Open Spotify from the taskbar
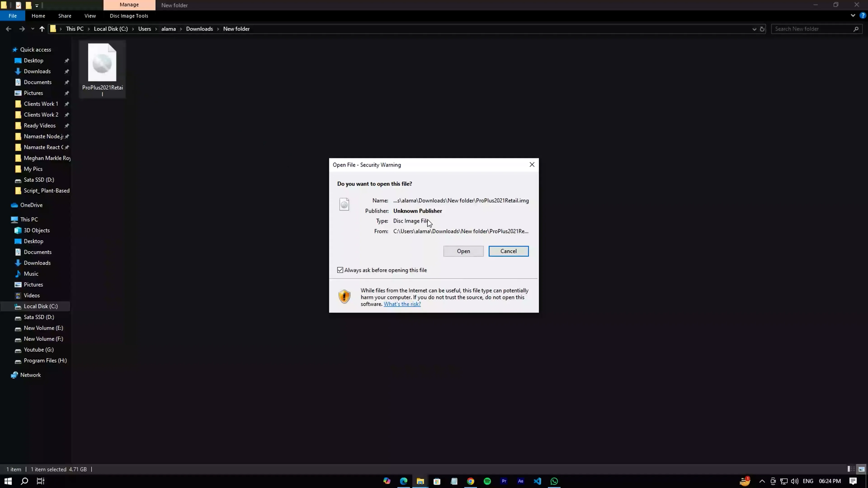868x488 pixels. [x=487, y=481]
